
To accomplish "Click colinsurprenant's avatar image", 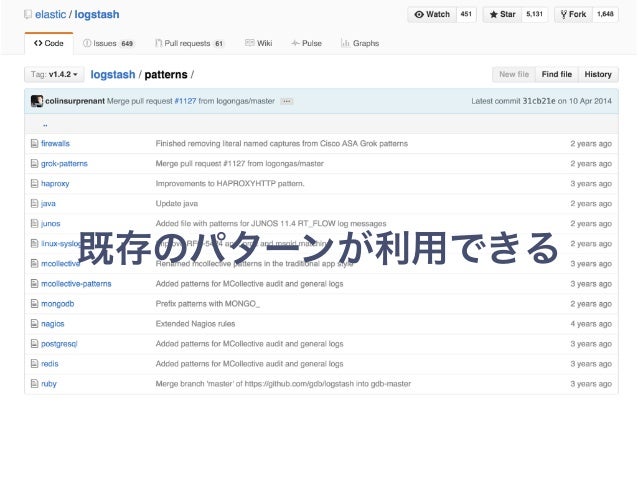I will 37,101.
